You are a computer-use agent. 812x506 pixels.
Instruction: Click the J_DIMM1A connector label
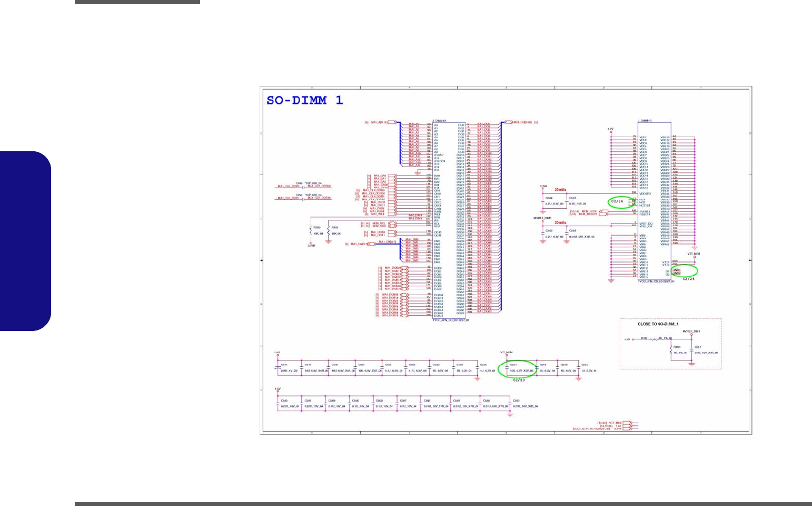click(x=440, y=121)
